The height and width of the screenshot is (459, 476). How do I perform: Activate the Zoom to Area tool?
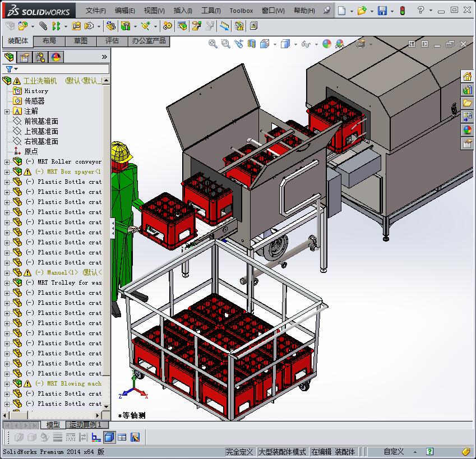(x=225, y=43)
